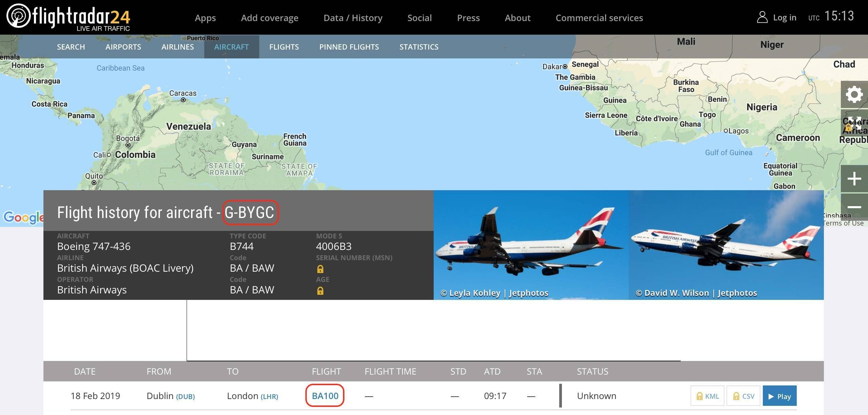Image resolution: width=868 pixels, height=415 pixels.
Task: Play back the BA100 flight
Action: [779, 396]
